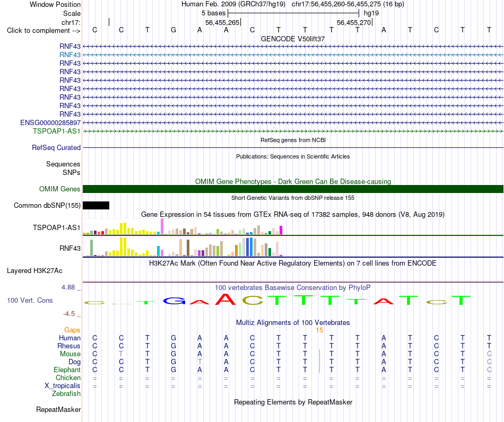Click the SNPs track label
Image resolution: width=504 pixels, height=422 pixels.
pos(72,172)
